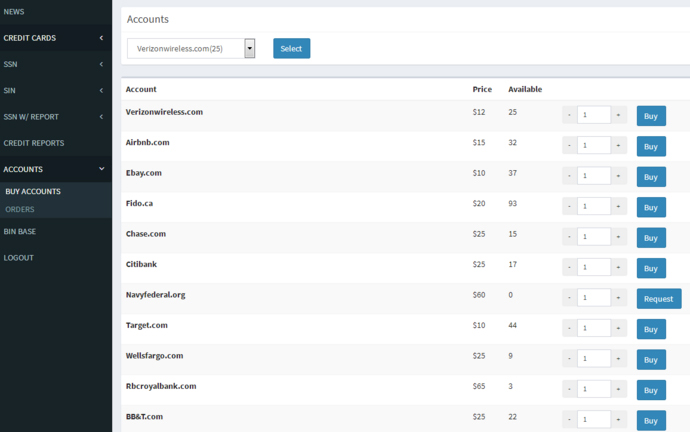Expand the chevron next to SSN
Image resolution: width=690 pixels, height=432 pixels.
(101, 64)
